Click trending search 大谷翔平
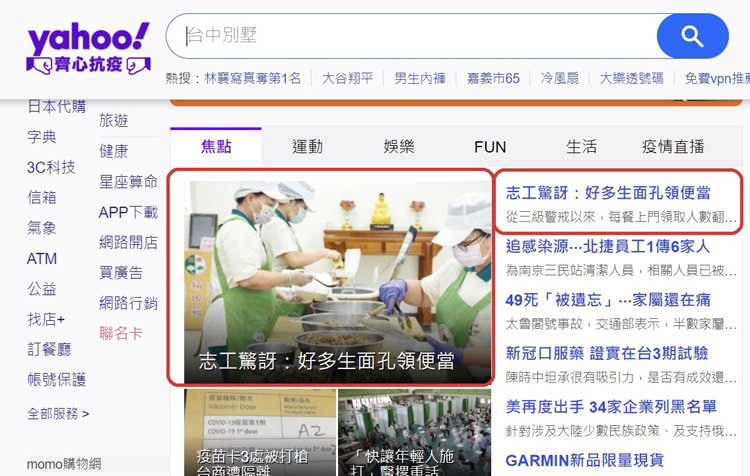Image resolution: width=750 pixels, height=476 pixels. (347, 78)
